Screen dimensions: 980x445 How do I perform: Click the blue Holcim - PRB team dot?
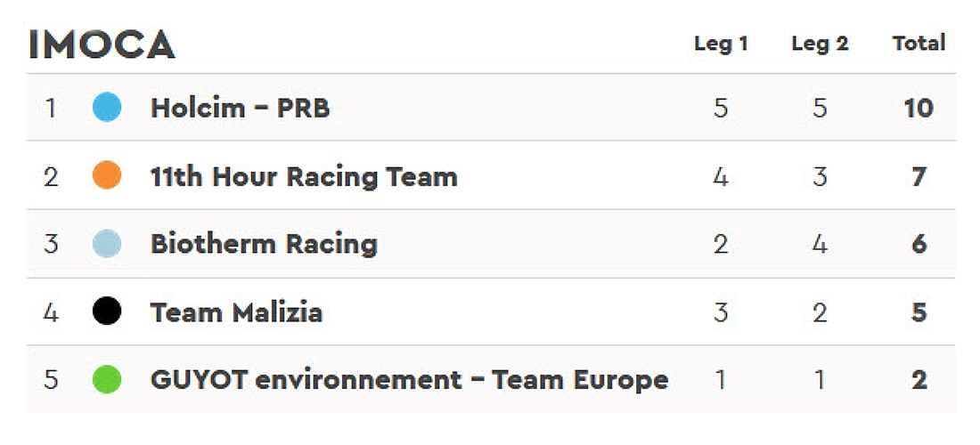tap(107, 107)
